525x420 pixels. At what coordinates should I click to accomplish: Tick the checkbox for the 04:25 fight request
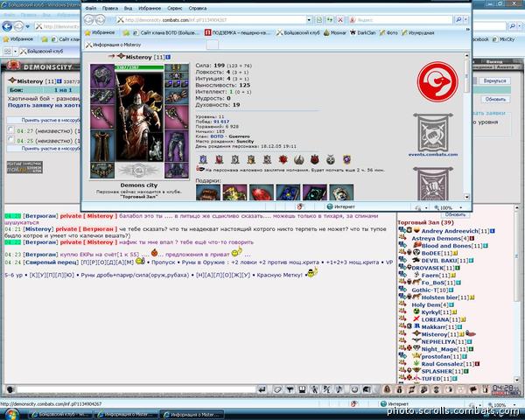(x=10, y=139)
